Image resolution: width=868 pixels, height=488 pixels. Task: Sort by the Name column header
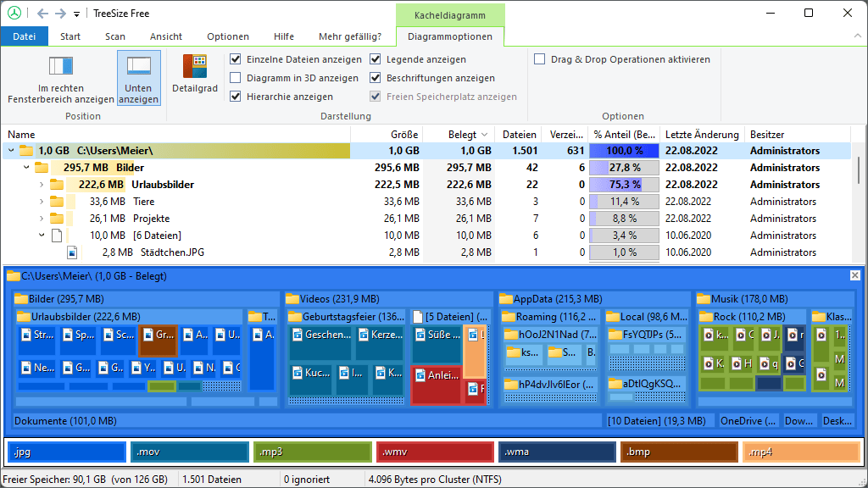[176, 135]
